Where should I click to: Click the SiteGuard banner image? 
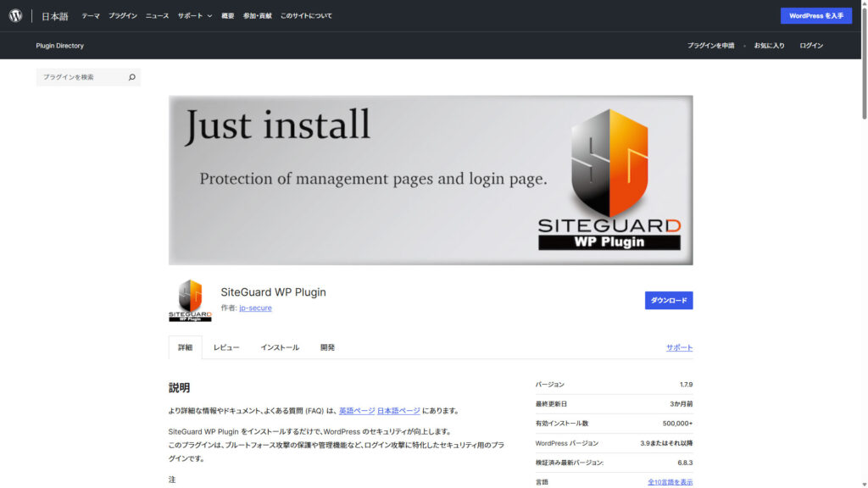coord(431,180)
